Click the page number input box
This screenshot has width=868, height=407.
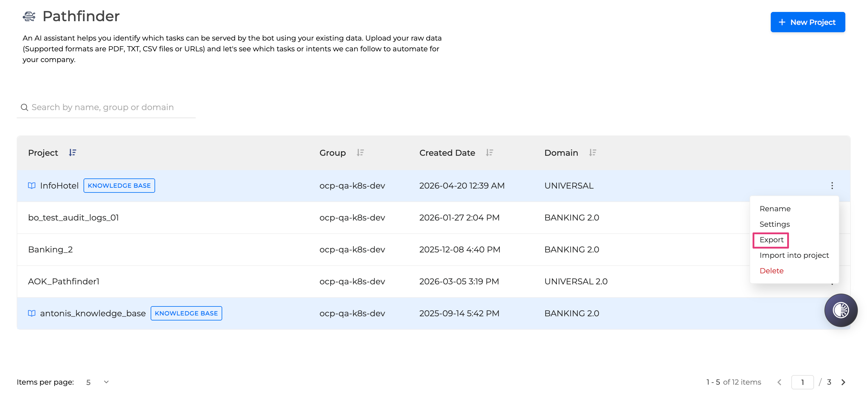[x=802, y=382]
